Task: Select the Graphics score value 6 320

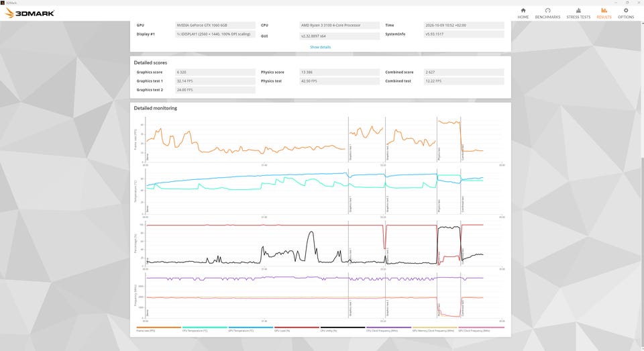Action: click(x=215, y=72)
